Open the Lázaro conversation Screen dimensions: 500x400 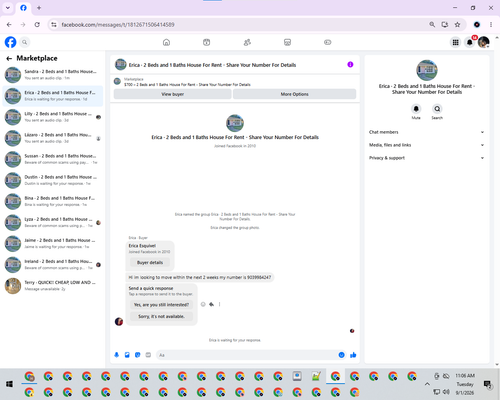pyautogui.click(x=53, y=138)
